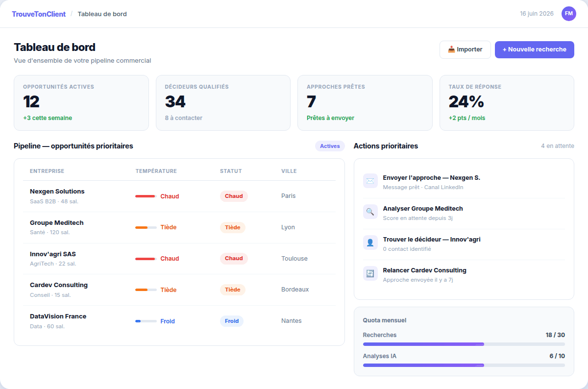Open the Décideurs qualifiés card
588x389 pixels.
pos(223,103)
